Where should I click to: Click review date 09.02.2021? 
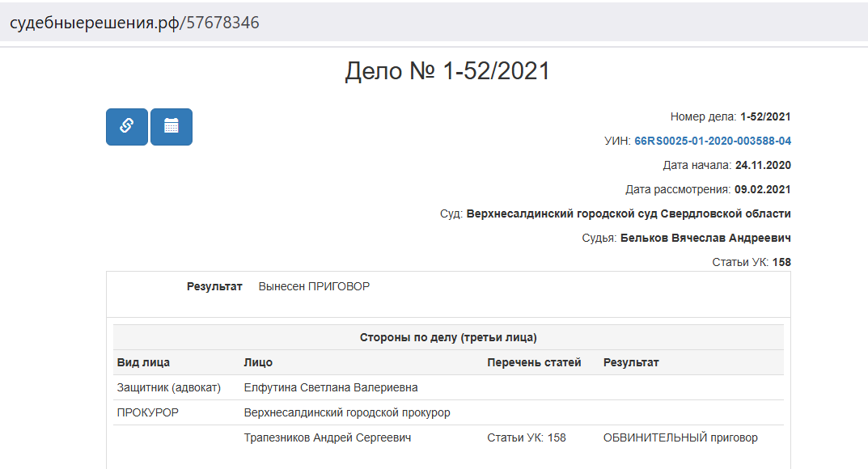coord(763,190)
